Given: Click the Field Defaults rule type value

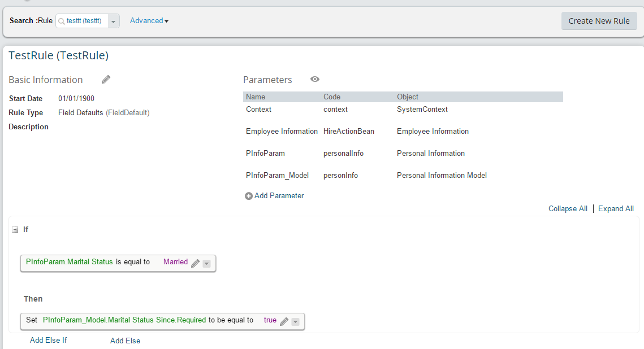Looking at the screenshot, I should coord(104,113).
